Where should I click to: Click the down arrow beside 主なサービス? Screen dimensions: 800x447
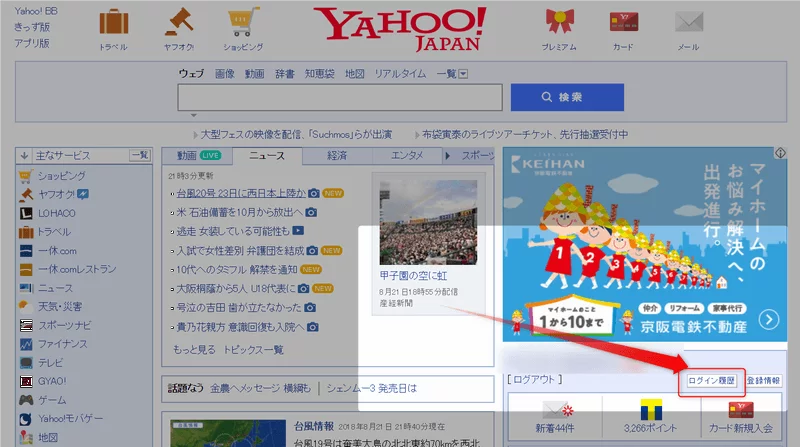(24, 156)
